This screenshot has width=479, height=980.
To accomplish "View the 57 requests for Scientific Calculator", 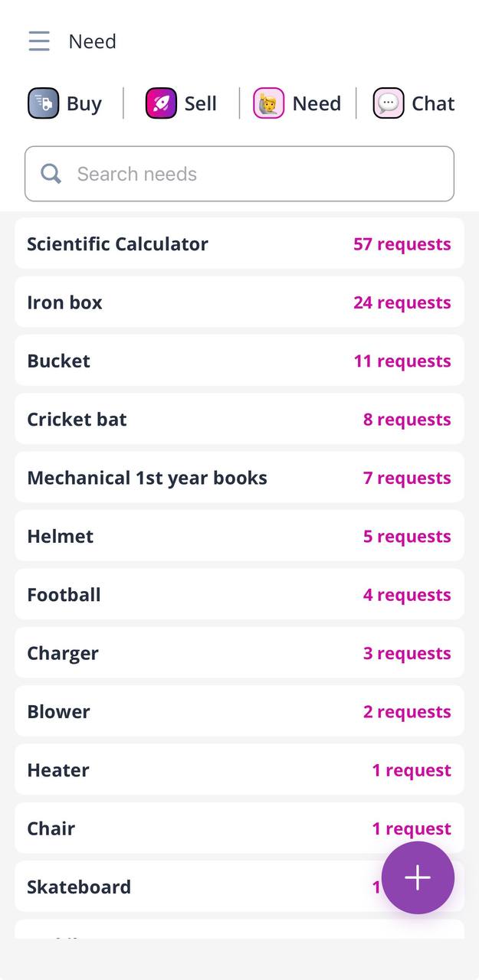I will coord(403,243).
